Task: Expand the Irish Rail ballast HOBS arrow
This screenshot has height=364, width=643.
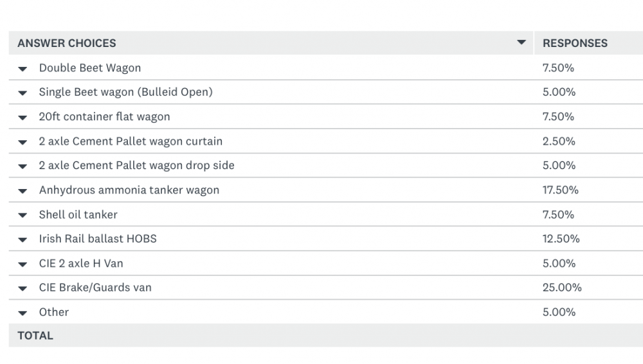Action: (23, 240)
